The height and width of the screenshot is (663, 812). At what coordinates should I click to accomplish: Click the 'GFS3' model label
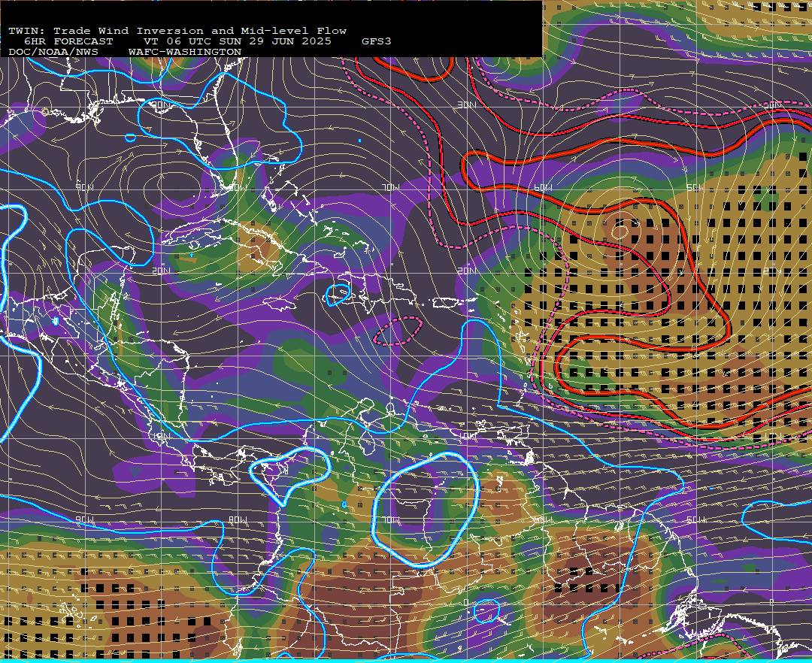[x=377, y=41]
